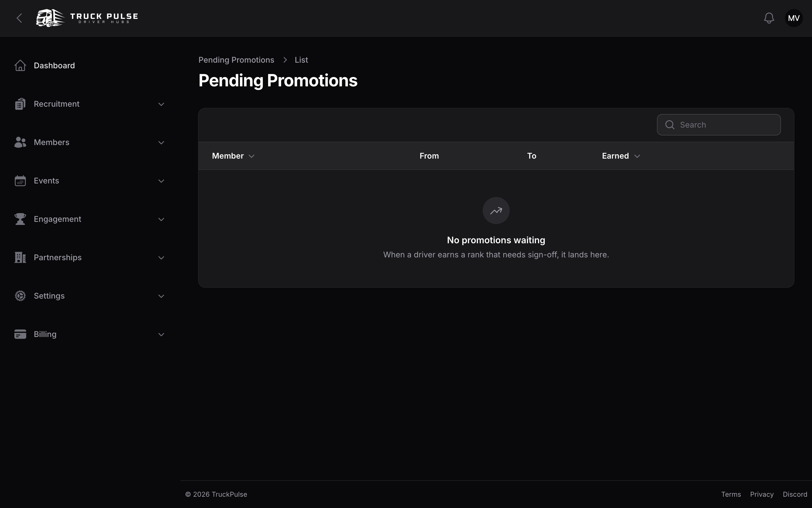
Task: Click the Events calendar icon
Action: click(20, 181)
